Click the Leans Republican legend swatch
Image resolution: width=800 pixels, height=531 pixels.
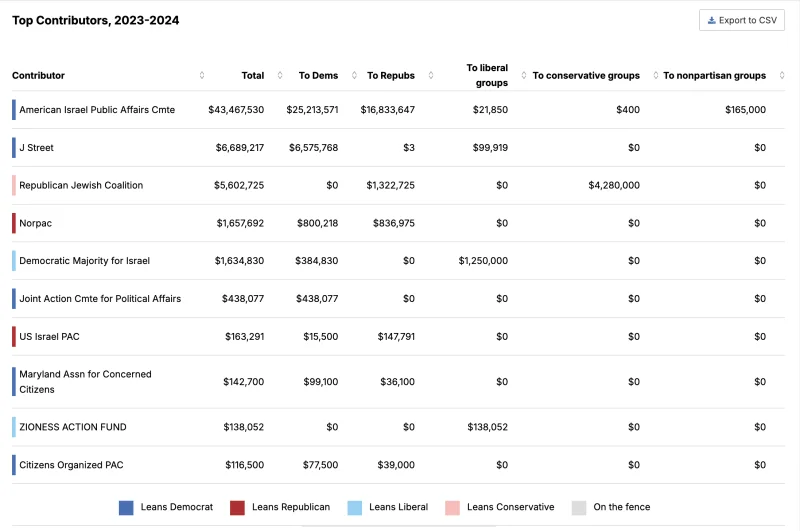pyautogui.click(x=237, y=508)
